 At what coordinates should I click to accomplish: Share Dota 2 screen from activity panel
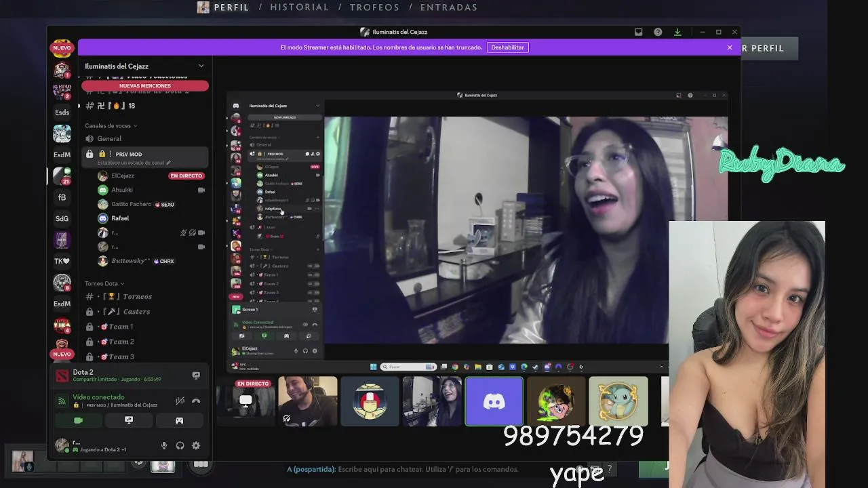(196, 375)
